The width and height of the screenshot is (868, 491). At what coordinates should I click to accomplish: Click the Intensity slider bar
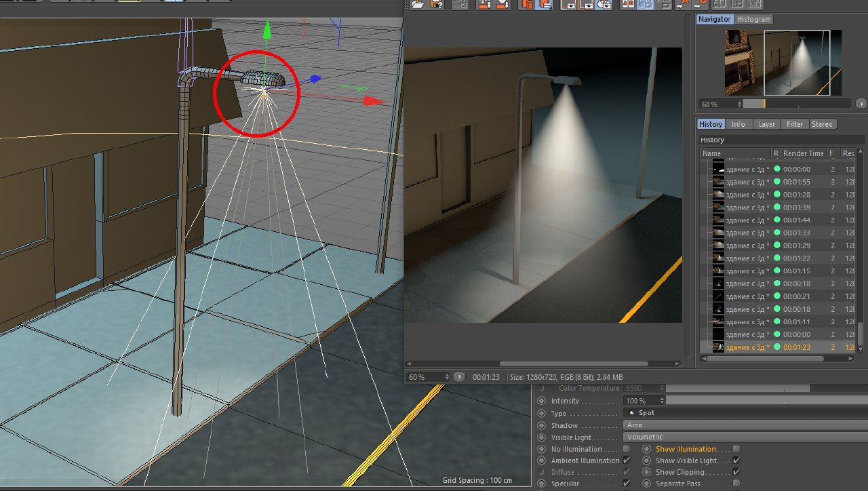767,401
